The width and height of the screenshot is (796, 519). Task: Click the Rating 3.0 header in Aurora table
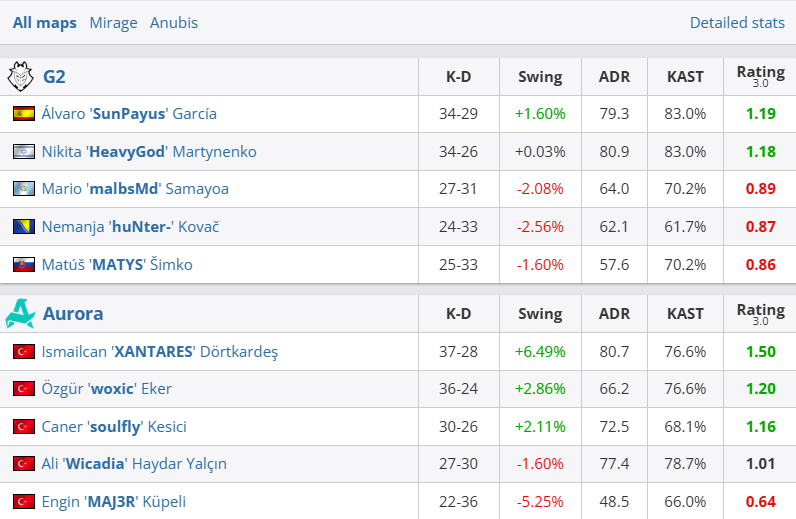[x=760, y=314]
